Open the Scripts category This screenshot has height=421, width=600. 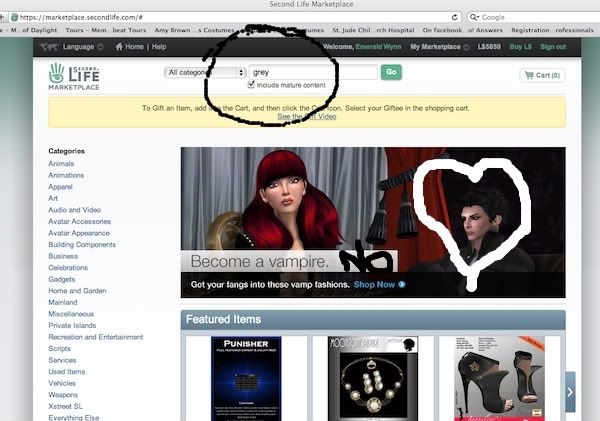[60, 348]
